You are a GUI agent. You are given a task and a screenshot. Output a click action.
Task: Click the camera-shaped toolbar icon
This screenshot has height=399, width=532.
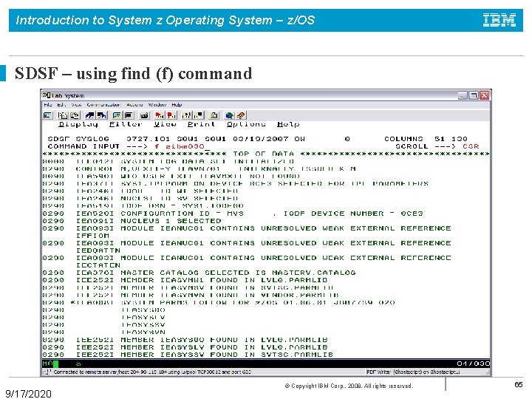(x=144, y=115)
